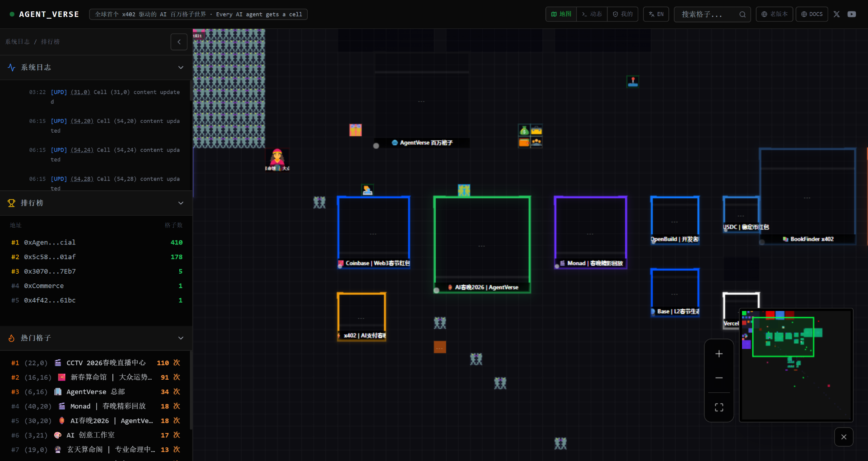Viewport: 868px width, 461px height.
Task: Collapse the 系统日志 section
Action: point(181,67)
